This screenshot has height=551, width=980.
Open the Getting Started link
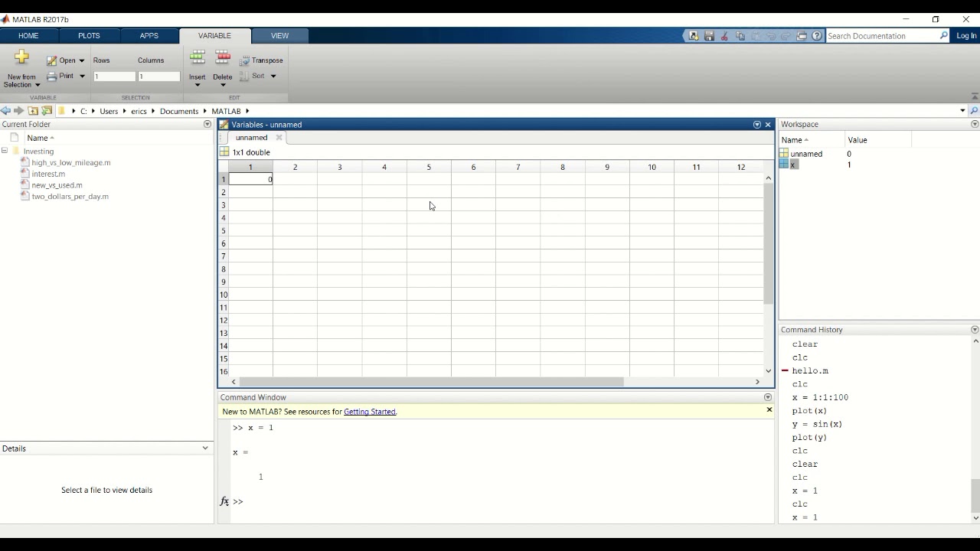370,412
